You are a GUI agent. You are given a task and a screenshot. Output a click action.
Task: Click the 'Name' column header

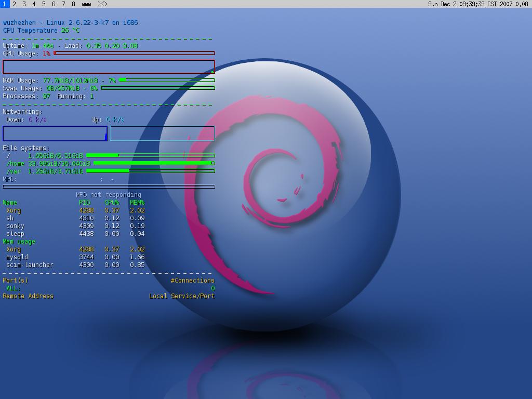10,203
